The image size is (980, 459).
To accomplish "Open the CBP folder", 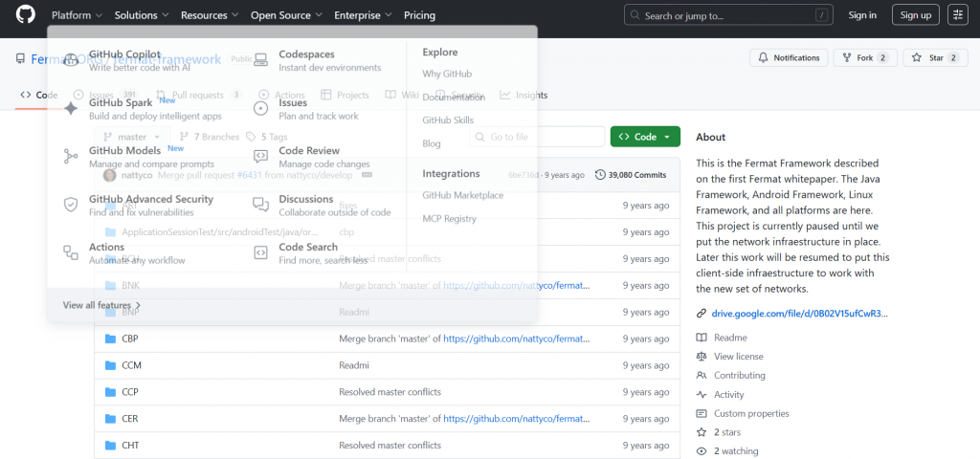I will click(130, 339).
